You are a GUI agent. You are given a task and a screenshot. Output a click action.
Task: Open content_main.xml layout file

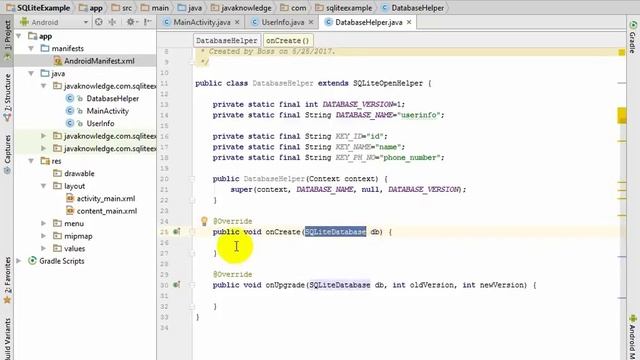coord(107,211)
